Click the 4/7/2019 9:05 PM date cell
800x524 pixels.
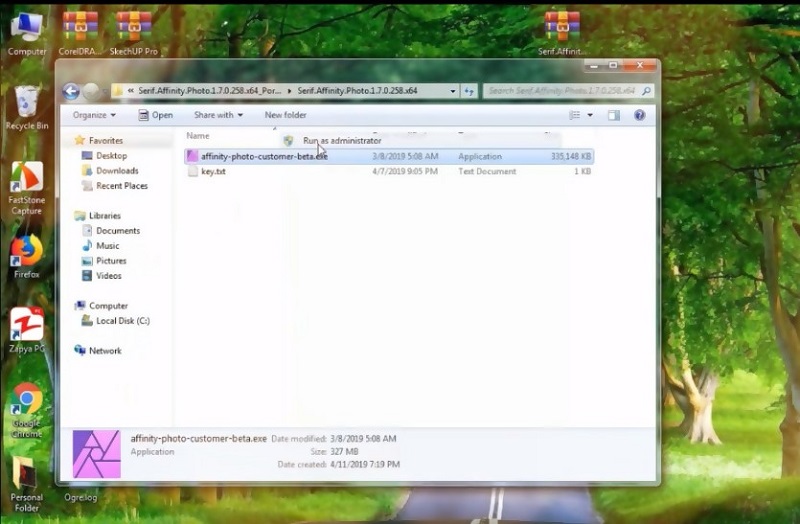pos(405,171)
